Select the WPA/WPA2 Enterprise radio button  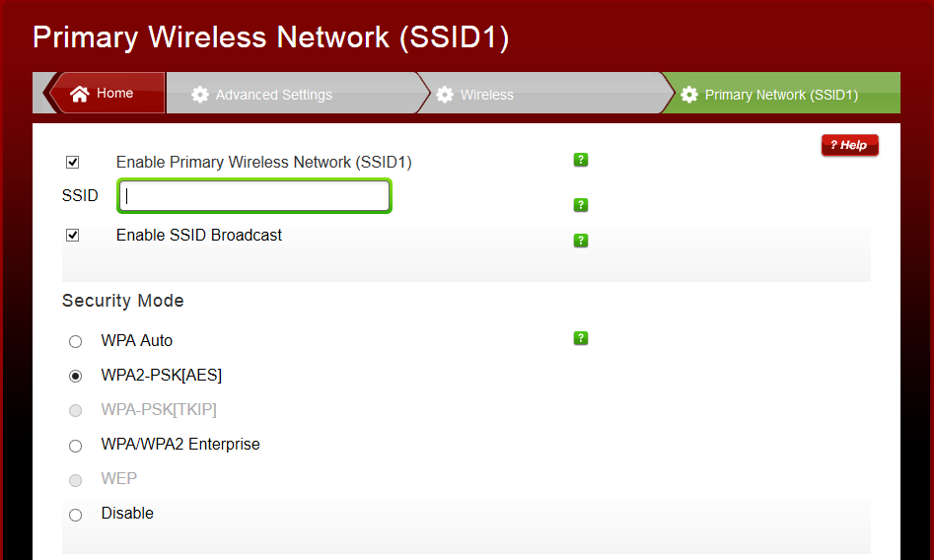[x=76, y=446]
